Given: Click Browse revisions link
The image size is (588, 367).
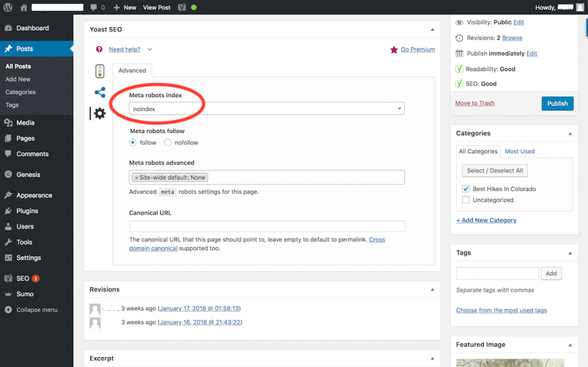Looking at the screenshot, I should click(512, 38).
